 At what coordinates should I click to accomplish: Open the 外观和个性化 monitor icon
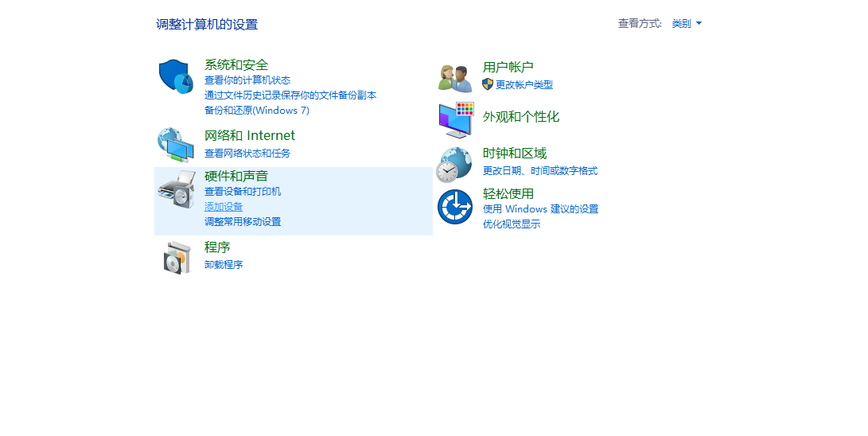[x=456, y=119]
